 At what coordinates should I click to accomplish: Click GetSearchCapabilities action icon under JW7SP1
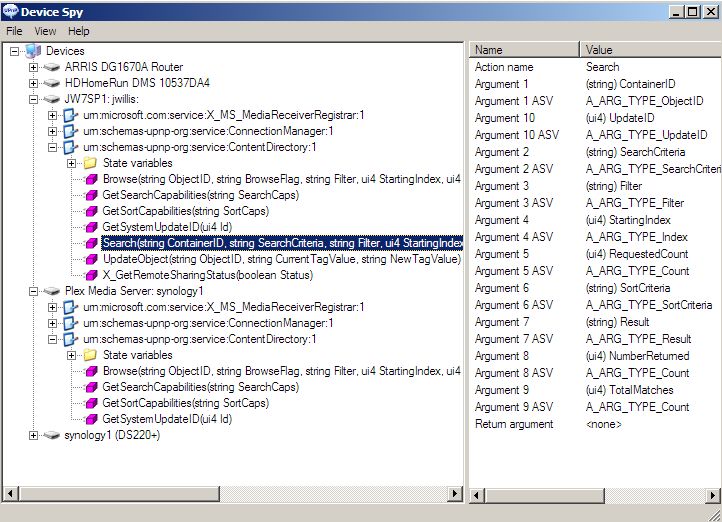pos(92,195)
